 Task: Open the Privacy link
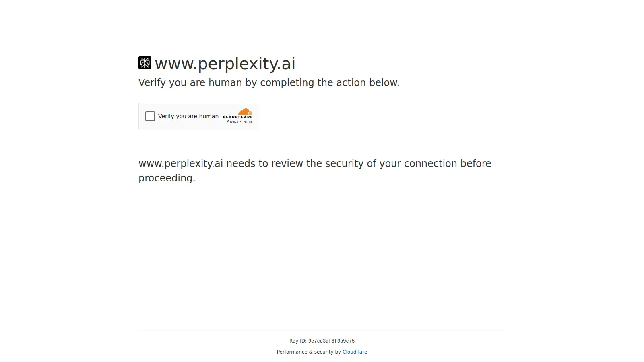232,121
